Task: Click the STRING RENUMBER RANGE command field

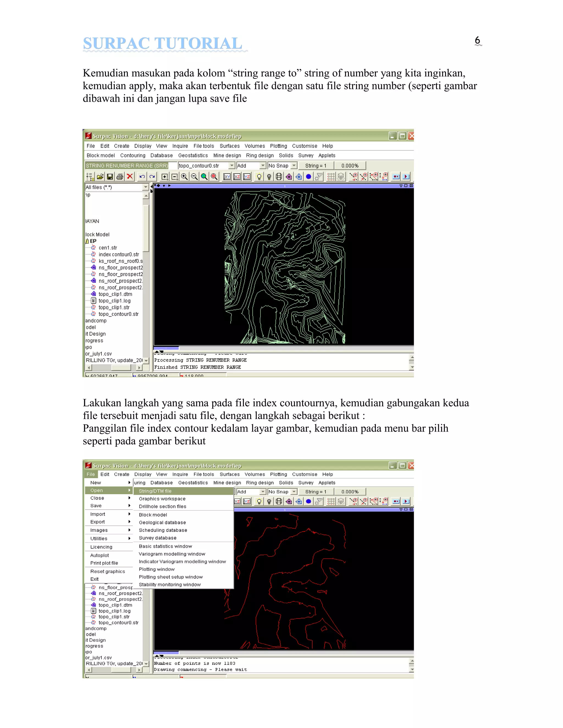Action: coord(127,166)
